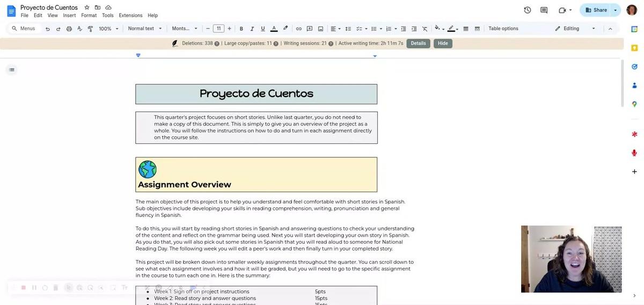The image size is (644, 305).
Task: Clear formatting from selected text
Action: (425, 29)
